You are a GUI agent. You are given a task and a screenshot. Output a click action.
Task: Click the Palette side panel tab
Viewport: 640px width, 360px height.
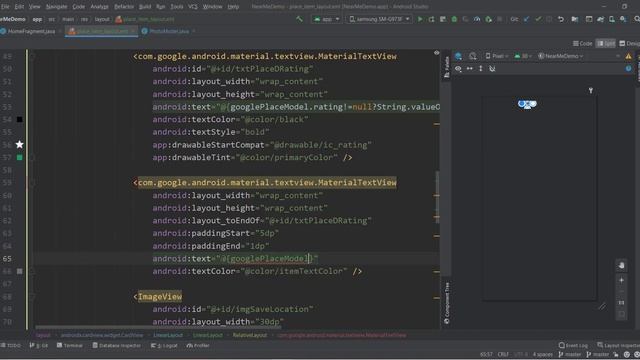point(447,67)
